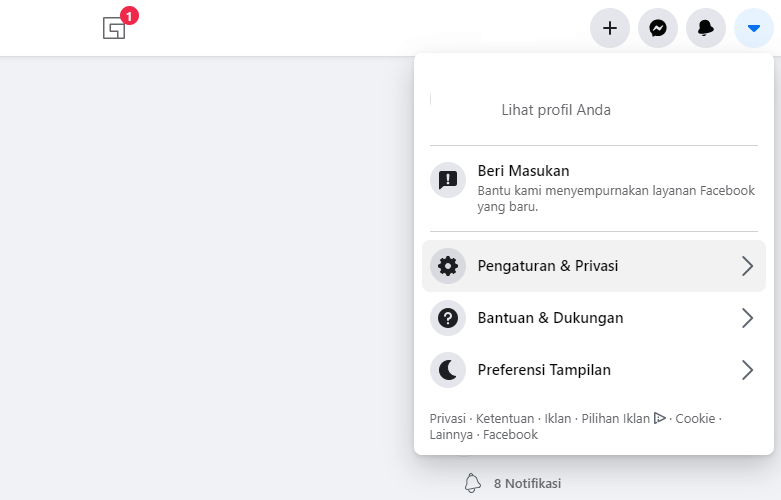Click the Beri Masukan exclamation icon

[x=448, y=180]
